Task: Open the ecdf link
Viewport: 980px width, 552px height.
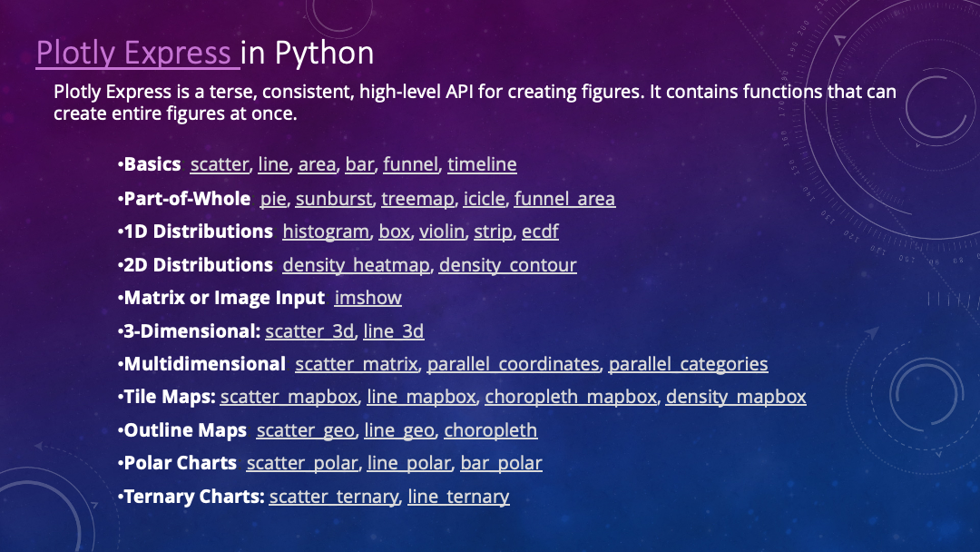Action: (x=540, y=232)
